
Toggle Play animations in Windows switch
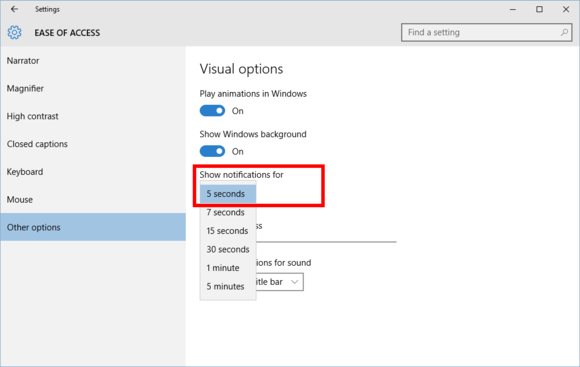[212, 111]
